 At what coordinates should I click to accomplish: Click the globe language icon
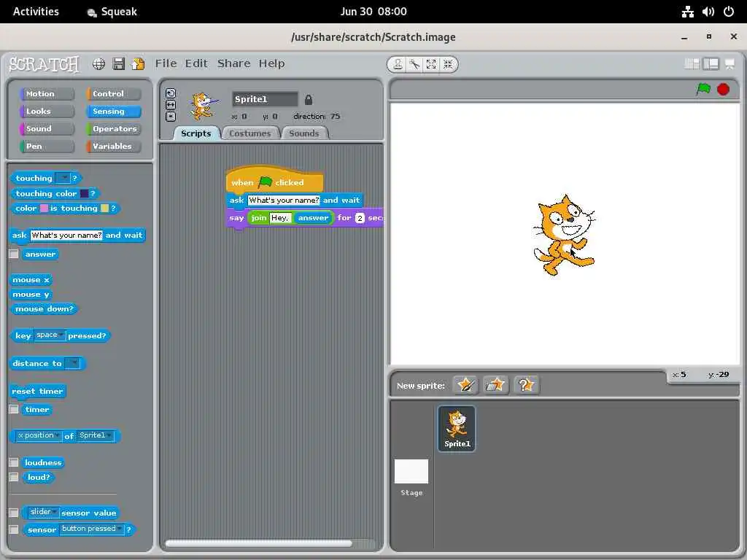click(x=98, y=64)
